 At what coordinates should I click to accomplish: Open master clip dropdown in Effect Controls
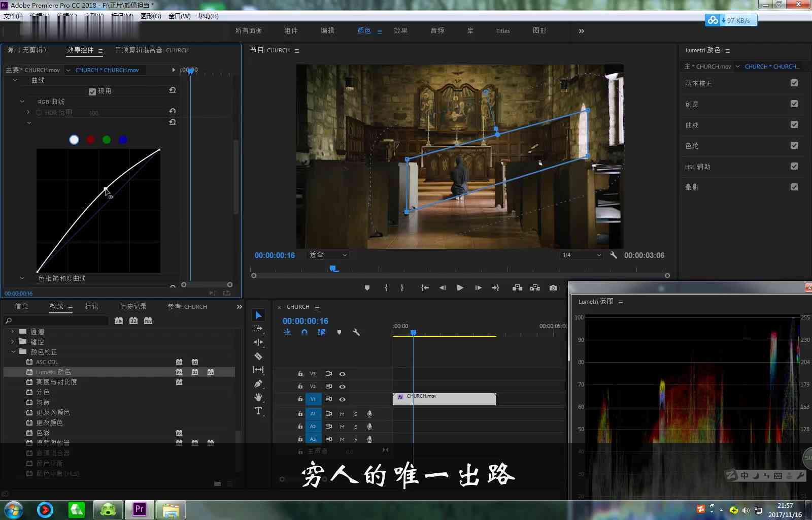(68, 70)
